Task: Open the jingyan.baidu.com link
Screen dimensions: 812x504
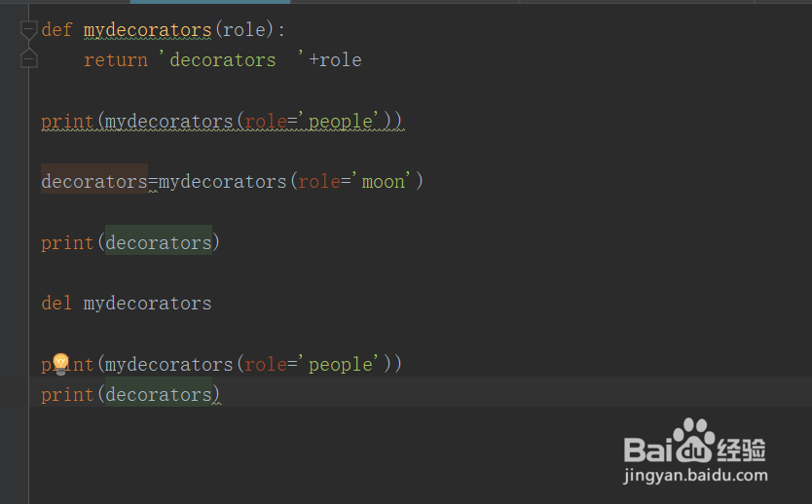Action: [695, 477]
